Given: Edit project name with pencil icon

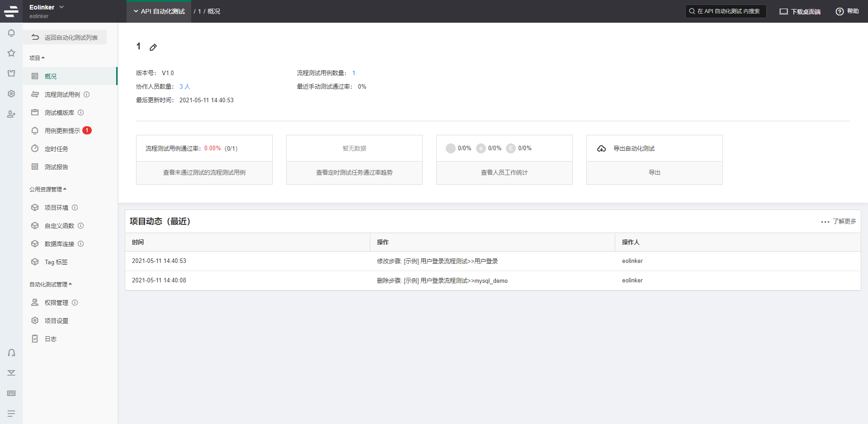Looking at the screenshot, I should click(x=153, y=47).
